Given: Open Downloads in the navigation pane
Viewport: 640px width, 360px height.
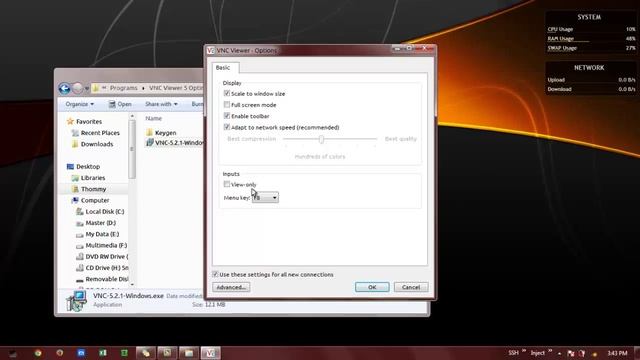Looking at the screenshot, I should click(x=93, y=144).
